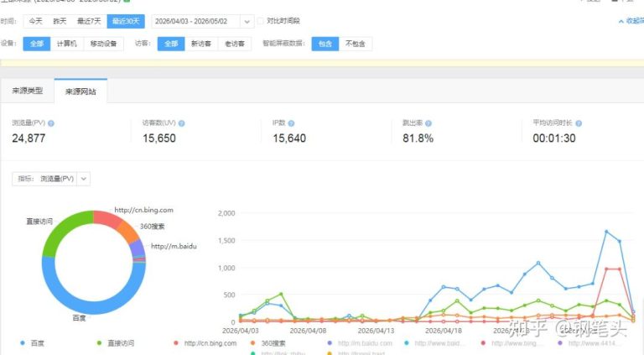Click the blue line peak data point
This screenshot has width=644, height=355.
[x=606, y=232]
